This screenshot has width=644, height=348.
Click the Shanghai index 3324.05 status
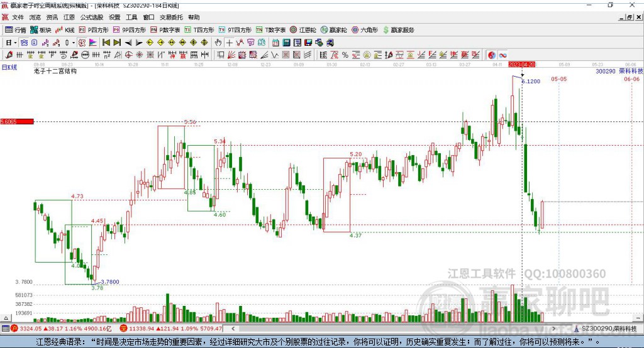coord(62,329)
